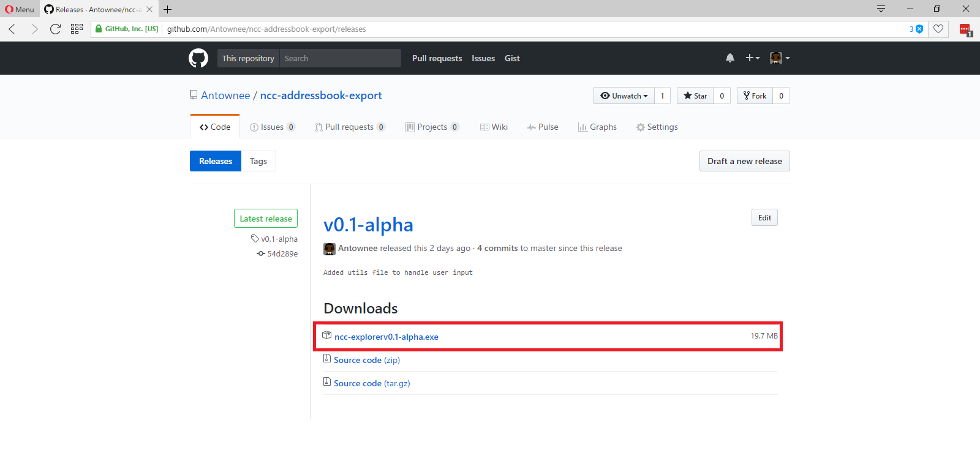Viewport: 980px width, 453px height.
Task: Click the Antownee avatar beside release info
Action: tap(330, 249)
